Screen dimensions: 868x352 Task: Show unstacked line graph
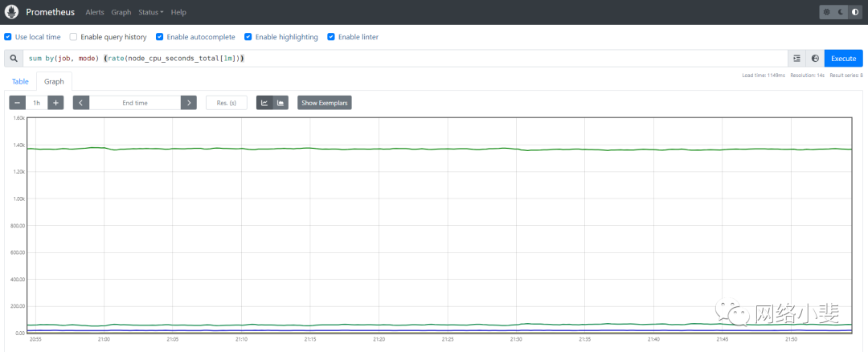[x=264, y=103]
